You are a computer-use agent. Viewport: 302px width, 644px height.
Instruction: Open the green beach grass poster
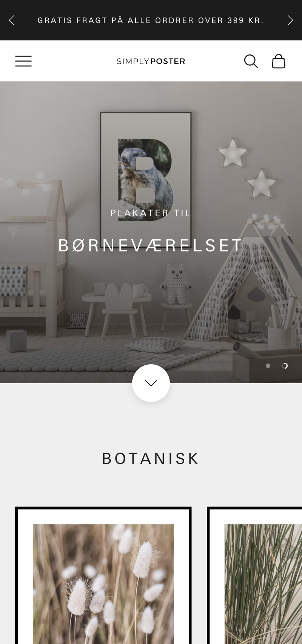(255, 576)
